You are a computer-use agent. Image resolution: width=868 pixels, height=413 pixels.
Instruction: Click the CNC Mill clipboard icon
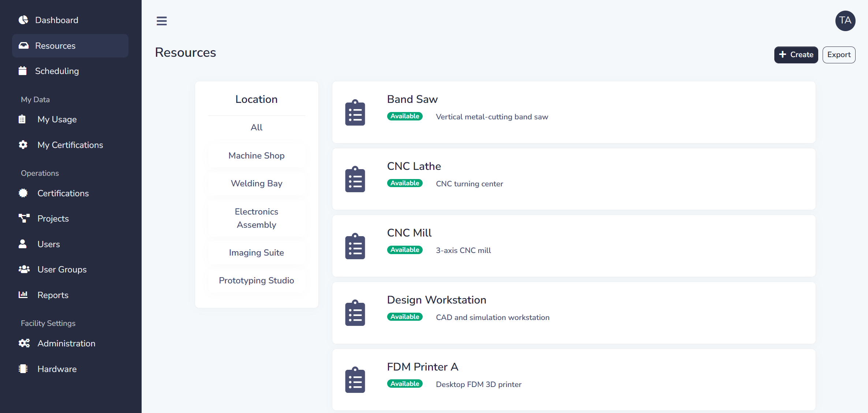click(x=355, y=246)
